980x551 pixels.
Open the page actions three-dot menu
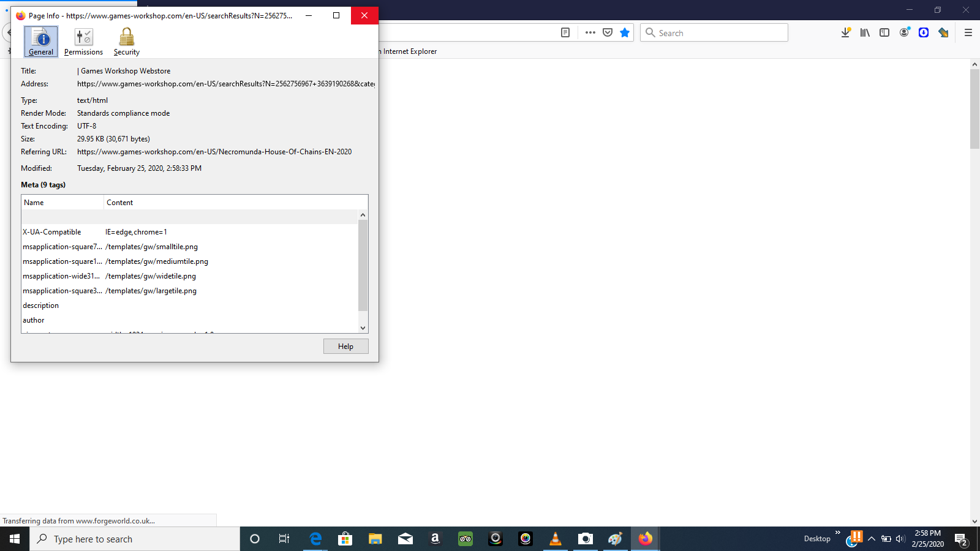pyautogui.click(x=590, y=32)
